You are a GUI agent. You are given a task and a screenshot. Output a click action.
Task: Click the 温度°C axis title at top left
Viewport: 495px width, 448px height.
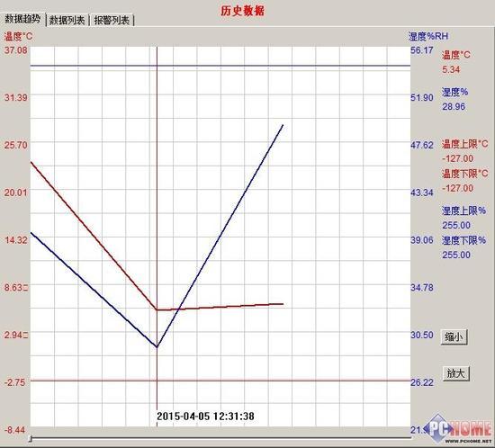coord(18,36)
